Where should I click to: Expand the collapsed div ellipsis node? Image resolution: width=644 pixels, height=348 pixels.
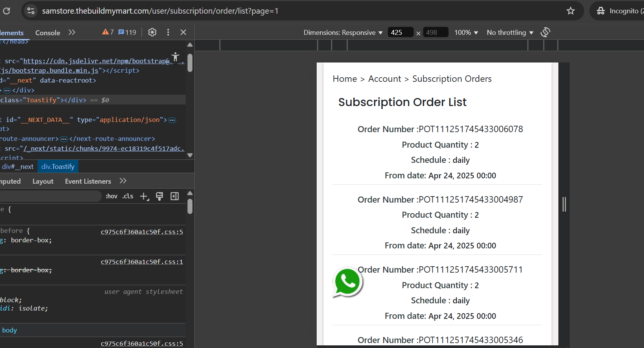click(7, 91)
